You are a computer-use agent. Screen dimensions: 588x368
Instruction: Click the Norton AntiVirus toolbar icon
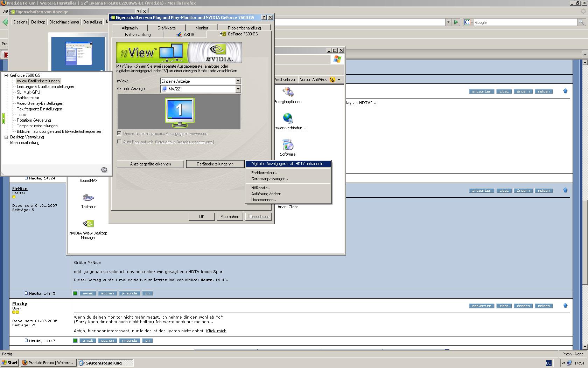coord(332,80)
